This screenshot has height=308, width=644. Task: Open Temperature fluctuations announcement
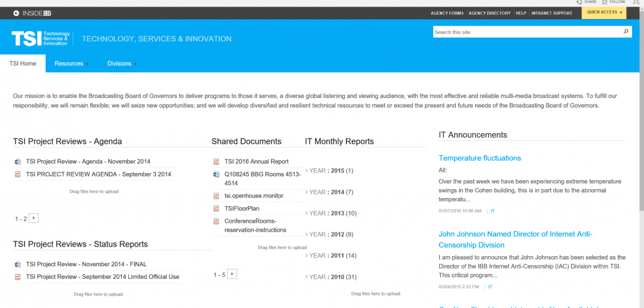480,158
